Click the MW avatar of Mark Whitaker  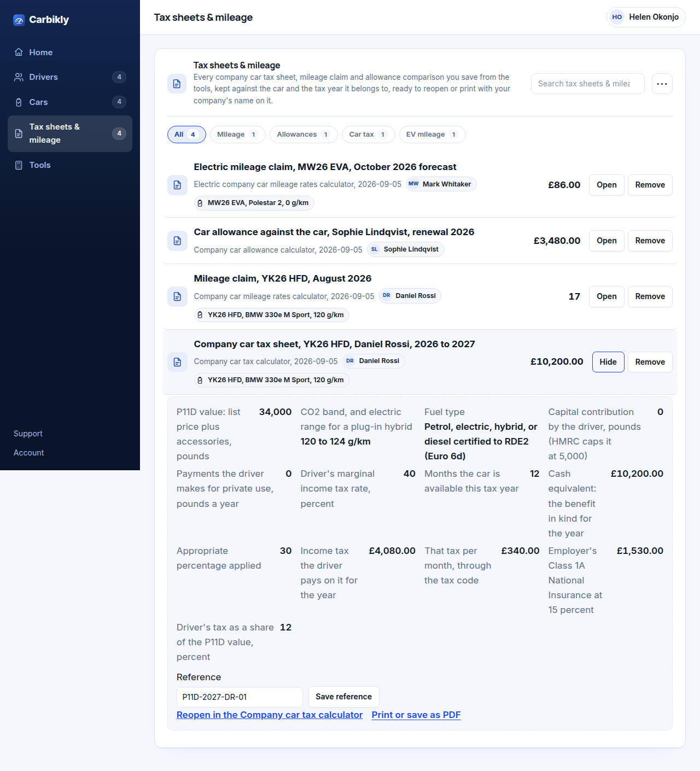(413, 184)
